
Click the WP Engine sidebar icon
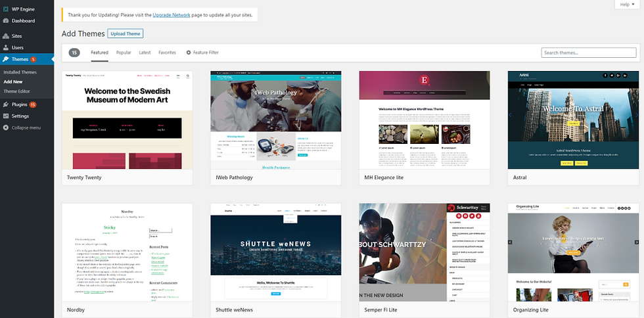6,9
